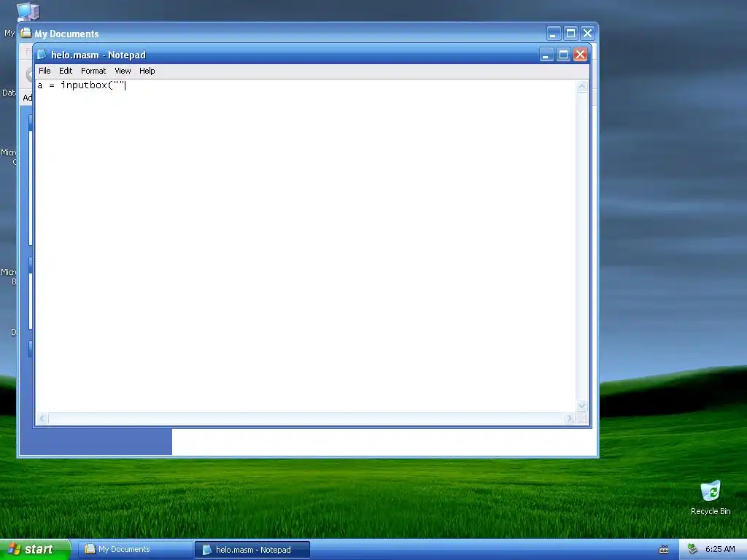Open the View menu in Notepad

coord(123,71)
